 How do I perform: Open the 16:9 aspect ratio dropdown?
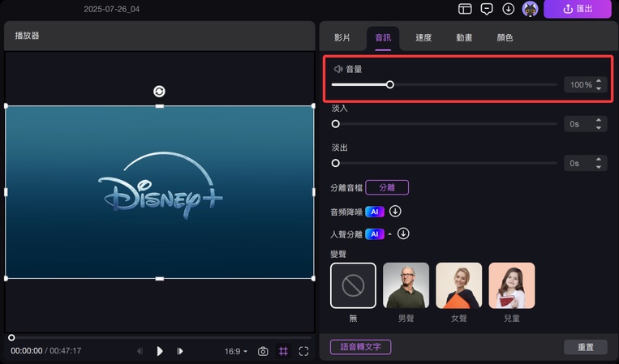236,351
